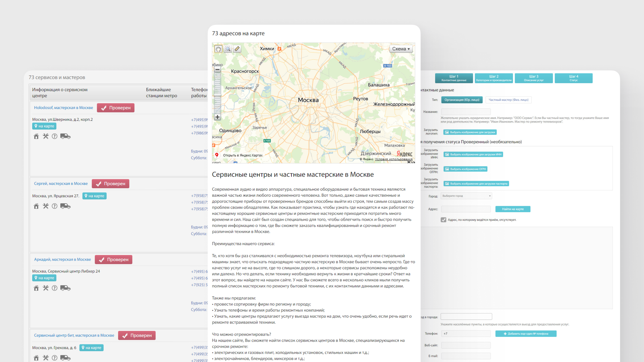Focus the Адрес input field
This screenshot has height=362, width=644.
click(x=466, y=209)
